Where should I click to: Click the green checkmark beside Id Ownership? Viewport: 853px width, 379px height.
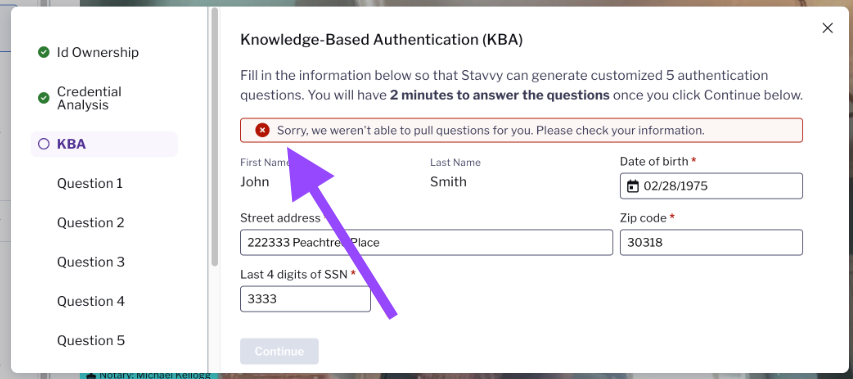[44, 52]
